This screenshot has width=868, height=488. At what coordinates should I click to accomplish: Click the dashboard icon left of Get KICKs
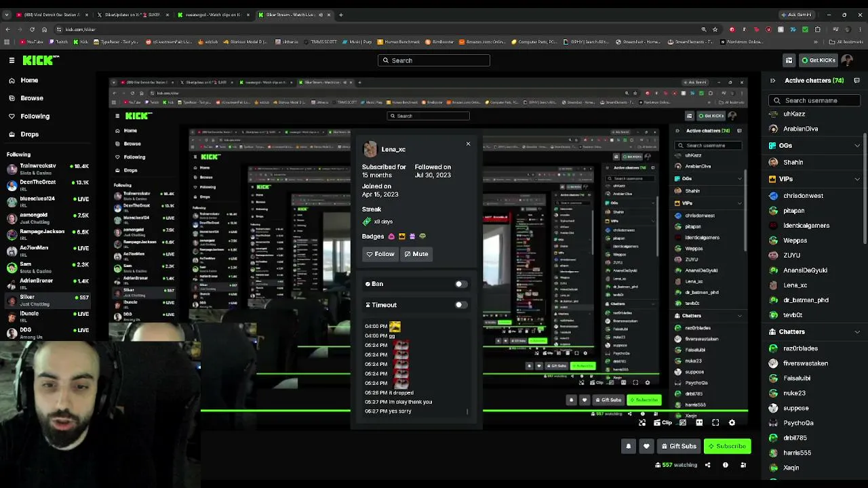coord(789,60)
